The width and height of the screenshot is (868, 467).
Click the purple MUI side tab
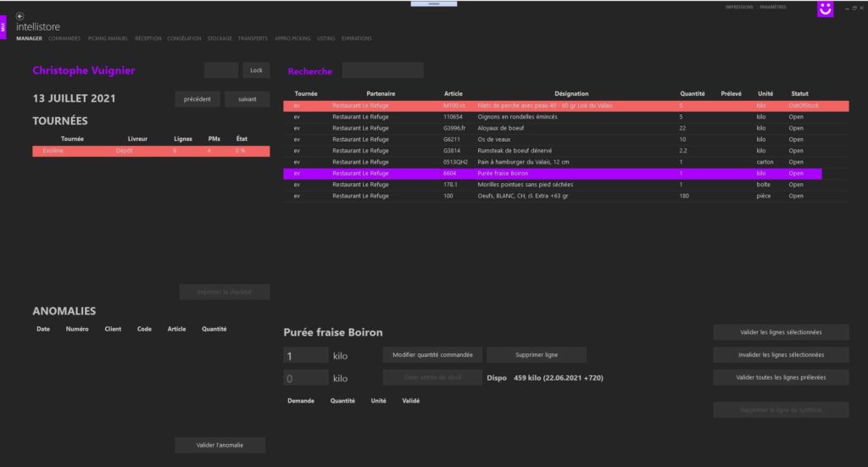click(x=3, y=26)
